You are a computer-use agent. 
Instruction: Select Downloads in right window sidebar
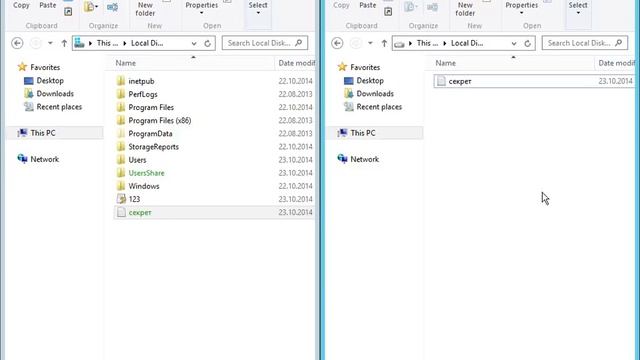pyautogui.click(x=375, y=93)
